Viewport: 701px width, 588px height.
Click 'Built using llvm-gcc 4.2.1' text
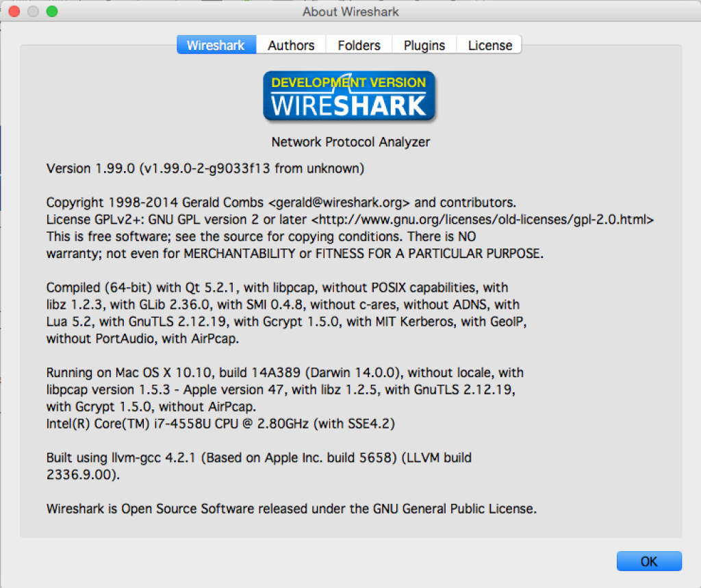120,457
